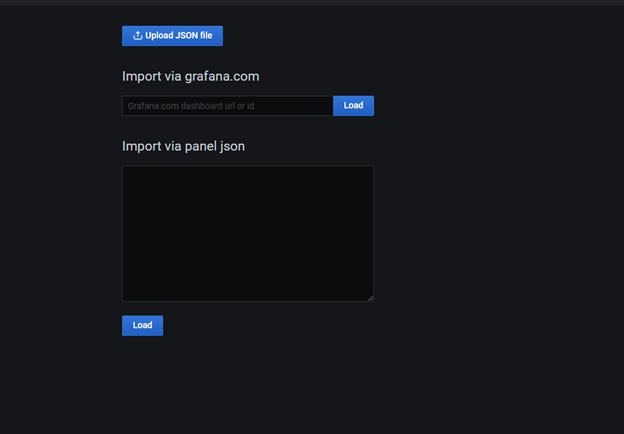
Task: Click the bottom edge of the json text area
Action: tap(248, 301)
